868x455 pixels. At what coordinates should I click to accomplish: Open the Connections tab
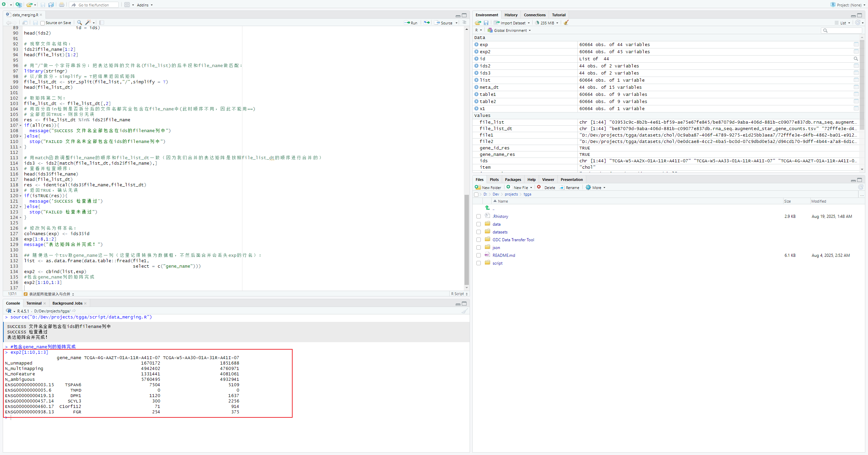[534, 15]
